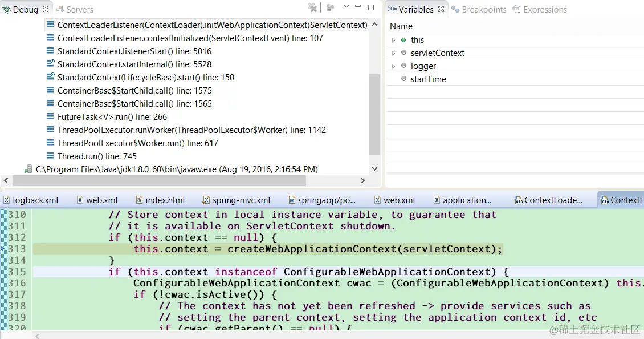The image size is (644, 339).
Task: Click createWebApplicationContext in line 313
Action: tap(312, 249)
